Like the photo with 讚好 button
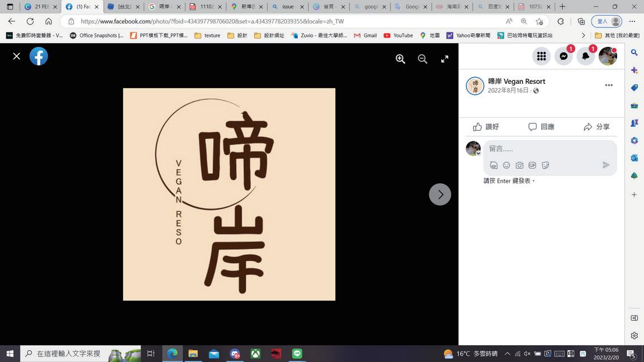644x362 pixels. point(486,126)
